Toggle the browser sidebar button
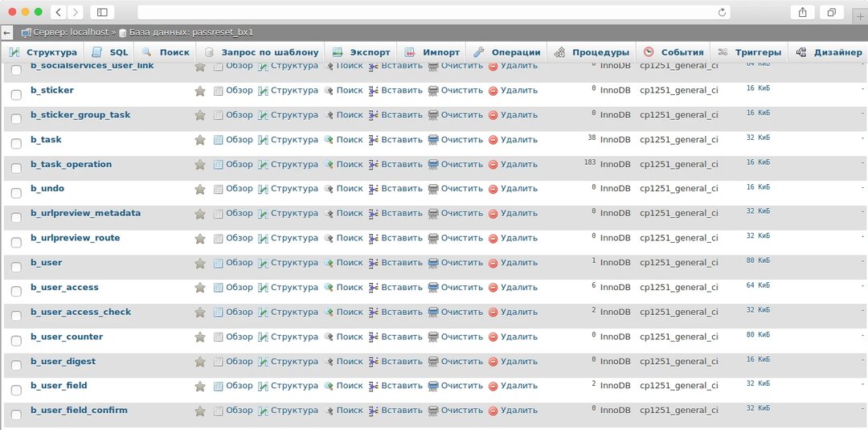The height and width of the screenshot is (430, 868). (102, 12)
